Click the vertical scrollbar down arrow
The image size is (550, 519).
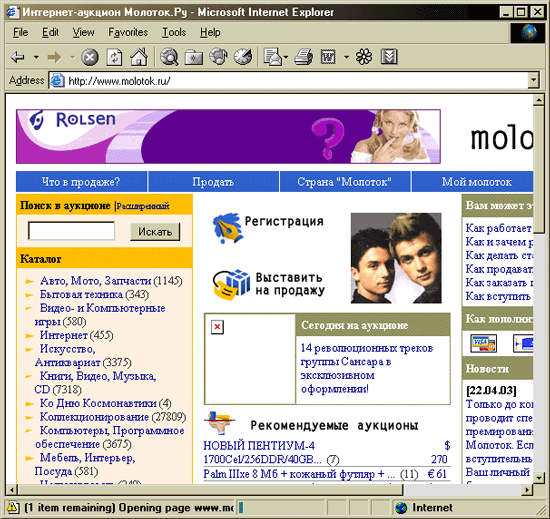tap(538, 477)
